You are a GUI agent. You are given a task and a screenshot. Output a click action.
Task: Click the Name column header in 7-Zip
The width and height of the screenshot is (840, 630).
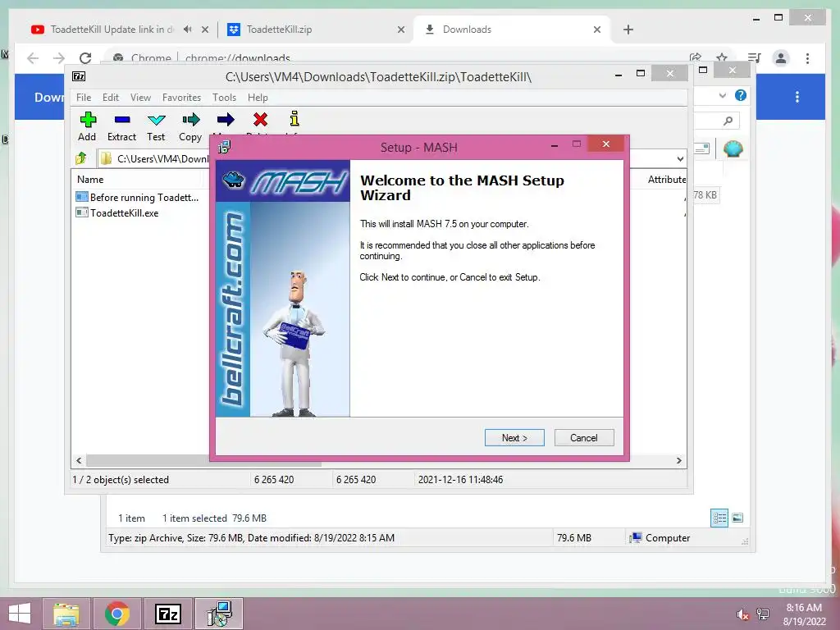tap(90, 180)
